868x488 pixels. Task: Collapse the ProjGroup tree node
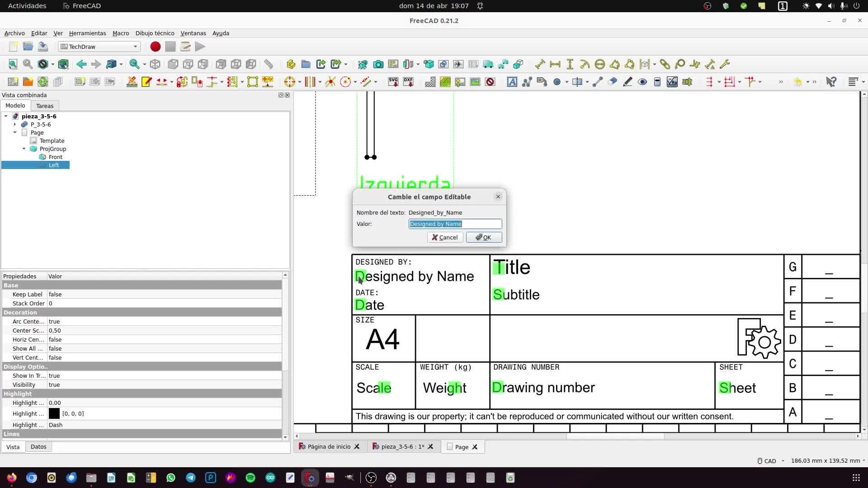[x=24, y=149]
